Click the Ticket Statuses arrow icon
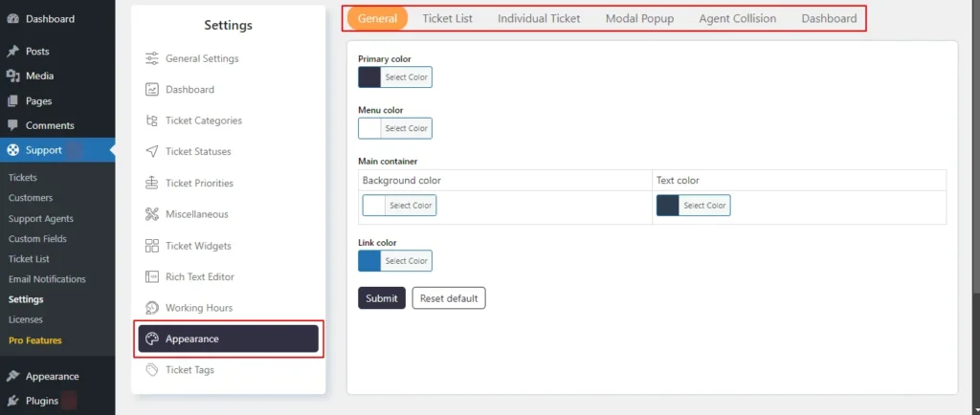The width and height of the screenshot is (980, 415). click(152, 152)
